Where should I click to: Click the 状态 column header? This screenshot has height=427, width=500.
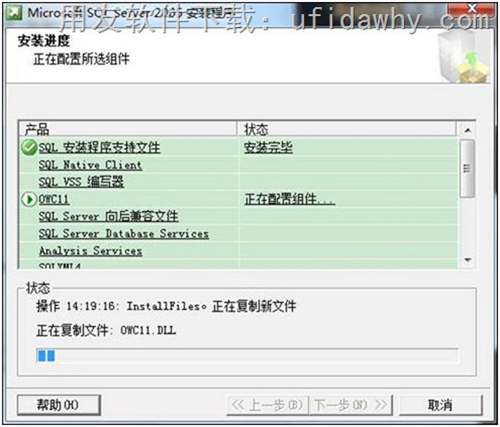coord(346,129)
